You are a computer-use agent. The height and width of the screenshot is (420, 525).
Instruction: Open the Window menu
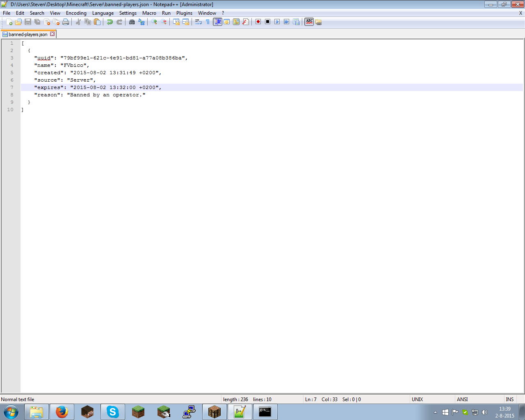coord(207,13)
